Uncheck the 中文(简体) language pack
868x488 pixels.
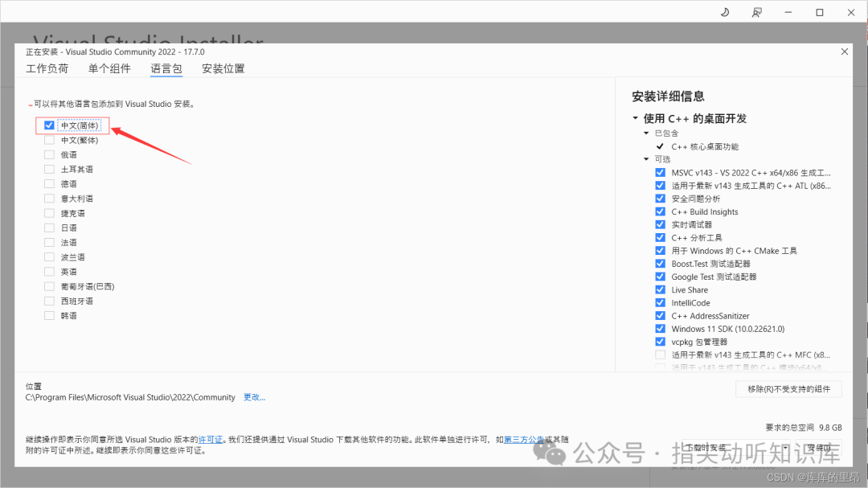click(x=49, y=125)
